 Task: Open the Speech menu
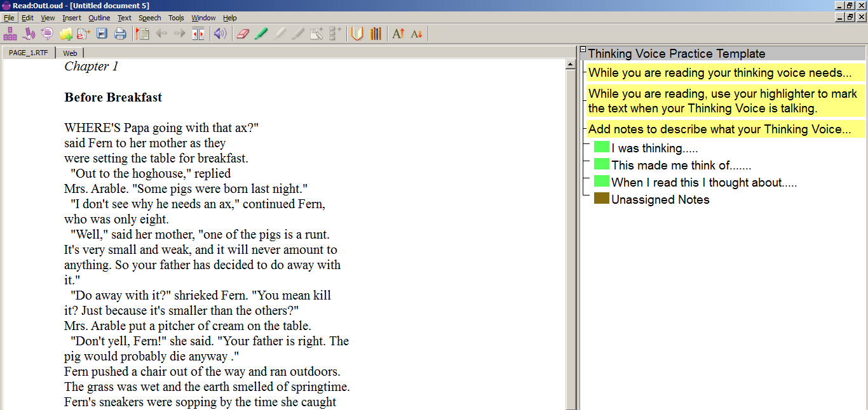pos(149,18)
